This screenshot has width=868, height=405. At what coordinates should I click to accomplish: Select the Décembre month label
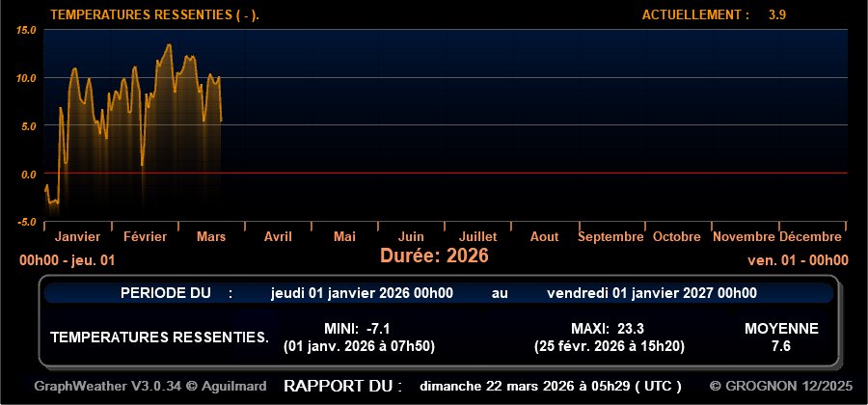point(811,236)
